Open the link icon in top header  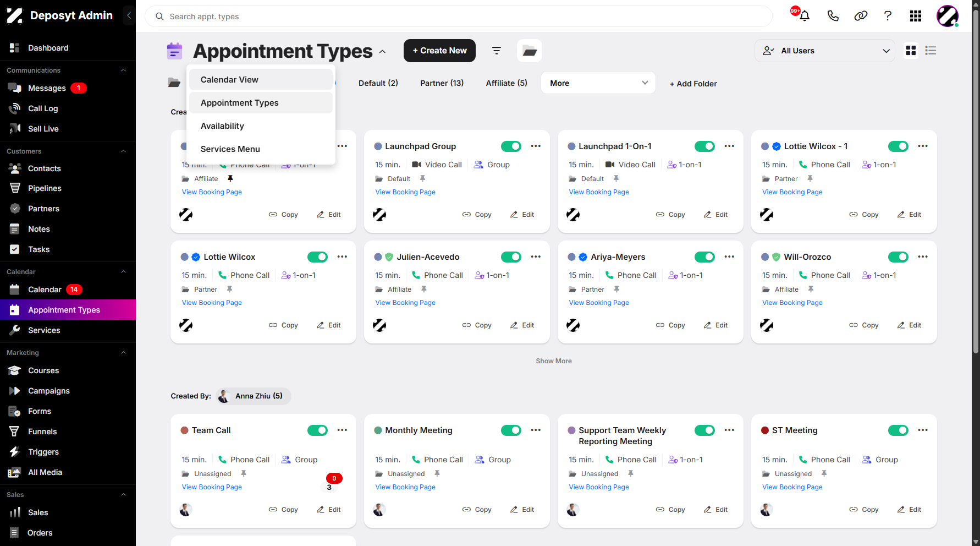861,16
